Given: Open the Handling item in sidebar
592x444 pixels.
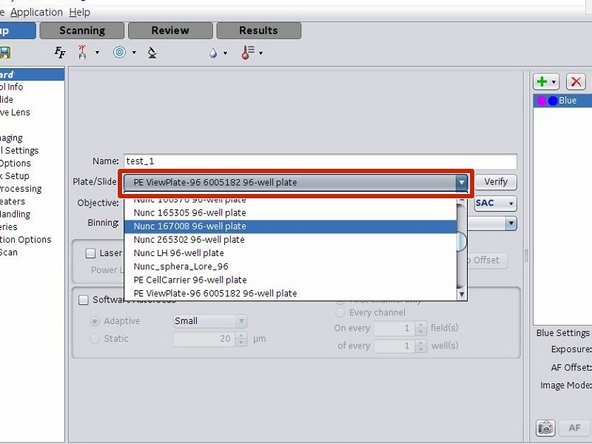Looking at the screenshot, I should click(15, 214).
